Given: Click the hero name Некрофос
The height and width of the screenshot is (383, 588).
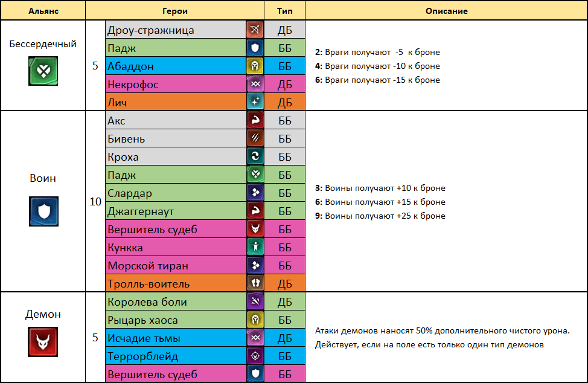Looking at the screenshot, I should 133,85.
